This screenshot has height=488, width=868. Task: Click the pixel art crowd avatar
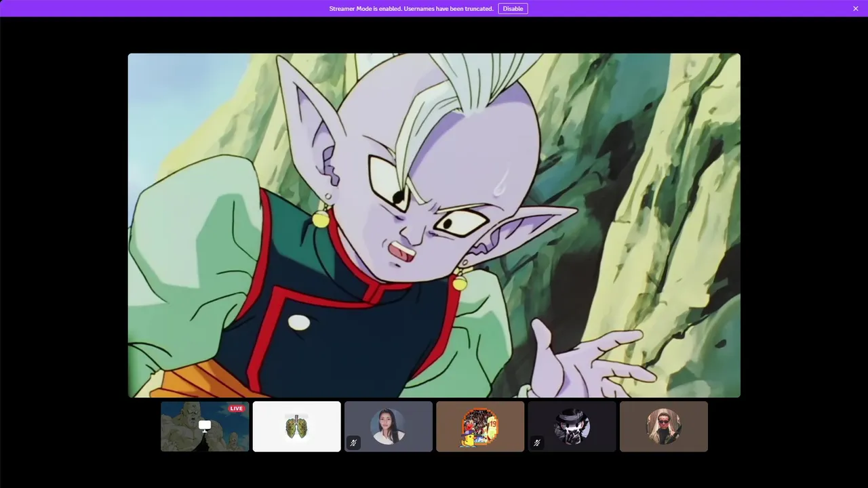[x=480, y=427]
